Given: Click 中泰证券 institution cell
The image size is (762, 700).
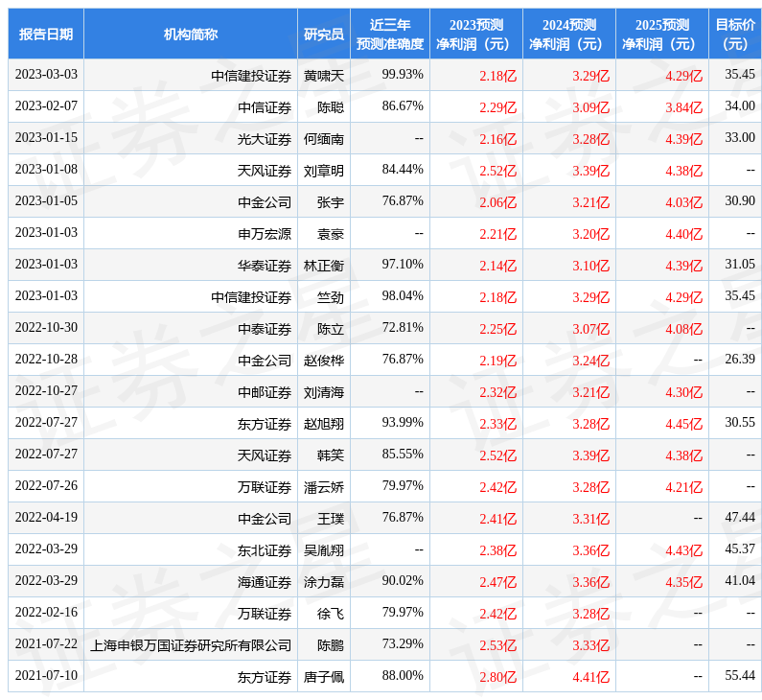Looking at the screenshot, I should (x=265, y=329).
